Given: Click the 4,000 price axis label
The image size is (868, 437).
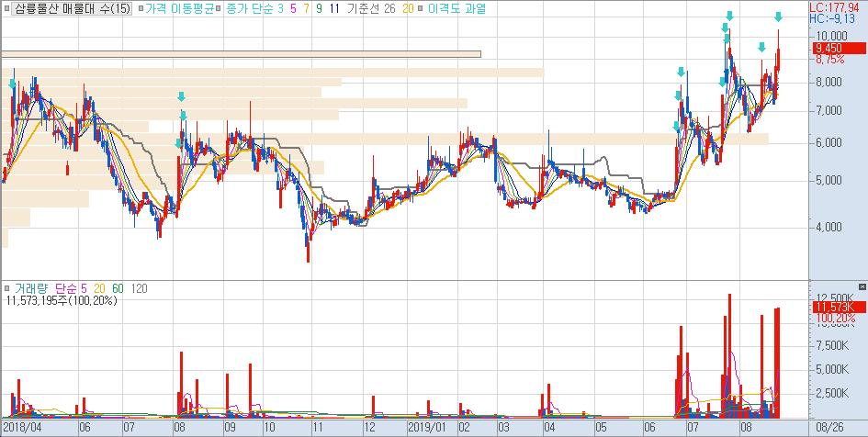Looking at the screenshot, I should [829, 227].
